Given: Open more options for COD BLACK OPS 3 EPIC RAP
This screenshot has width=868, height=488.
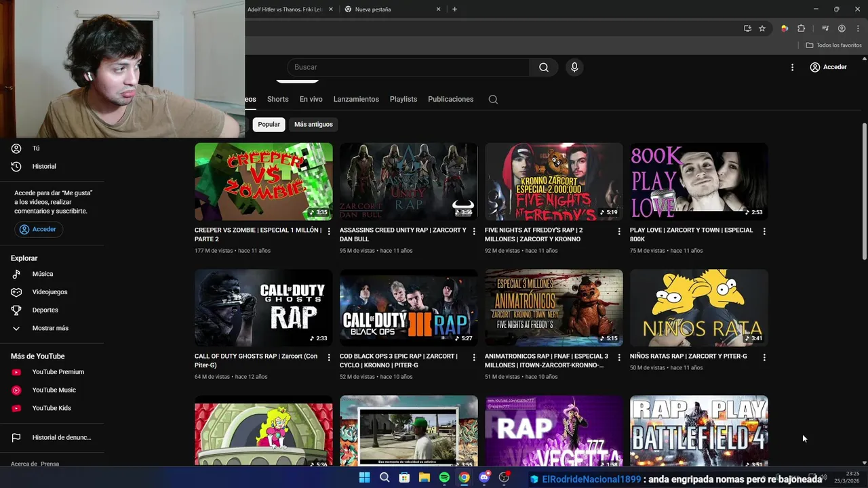Looking at the screenshot, I should pyautogui.click(x=474, y=357).
